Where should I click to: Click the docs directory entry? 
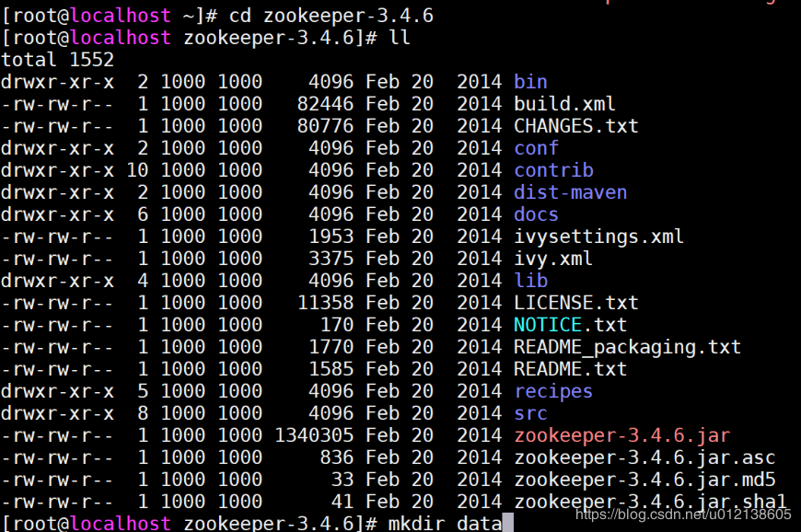536,214
